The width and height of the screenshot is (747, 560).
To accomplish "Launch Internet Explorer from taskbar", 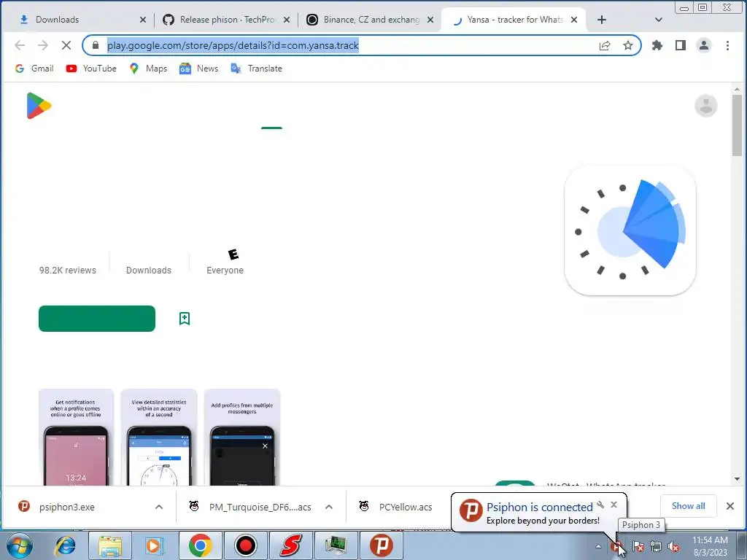I will click(65, 545).
